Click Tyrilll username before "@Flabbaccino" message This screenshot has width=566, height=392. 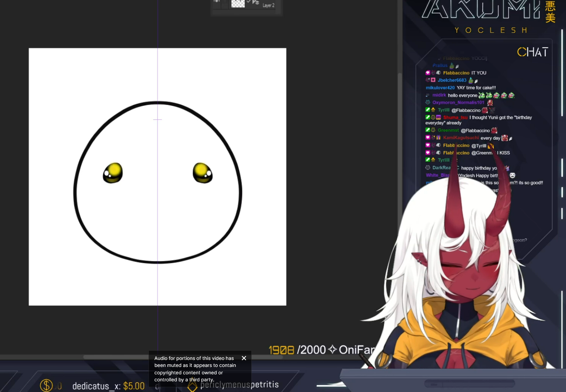point(444,110)
